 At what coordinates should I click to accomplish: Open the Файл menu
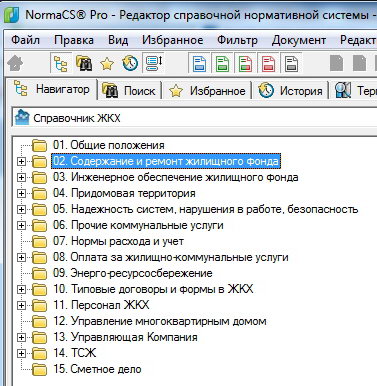tap(25, 40)
